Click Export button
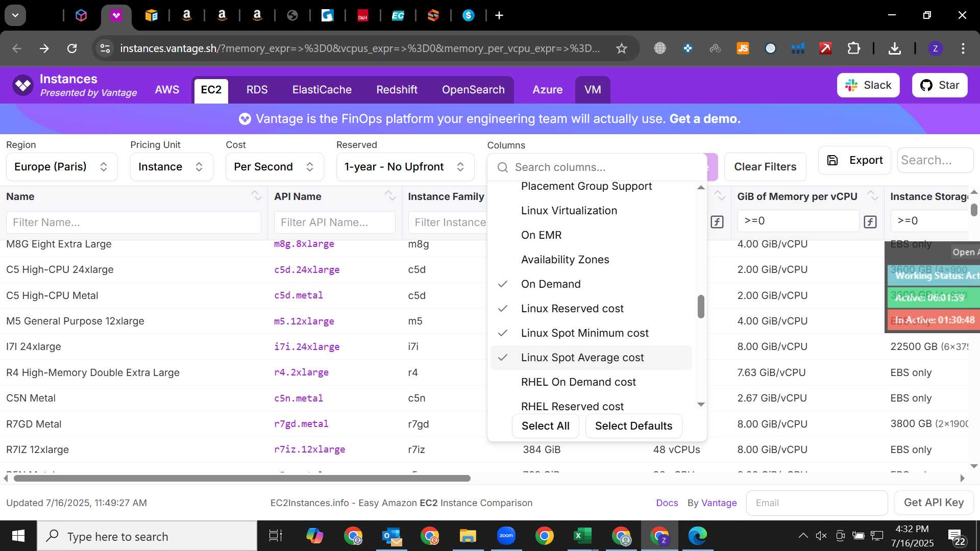 [x=854, y=160]
